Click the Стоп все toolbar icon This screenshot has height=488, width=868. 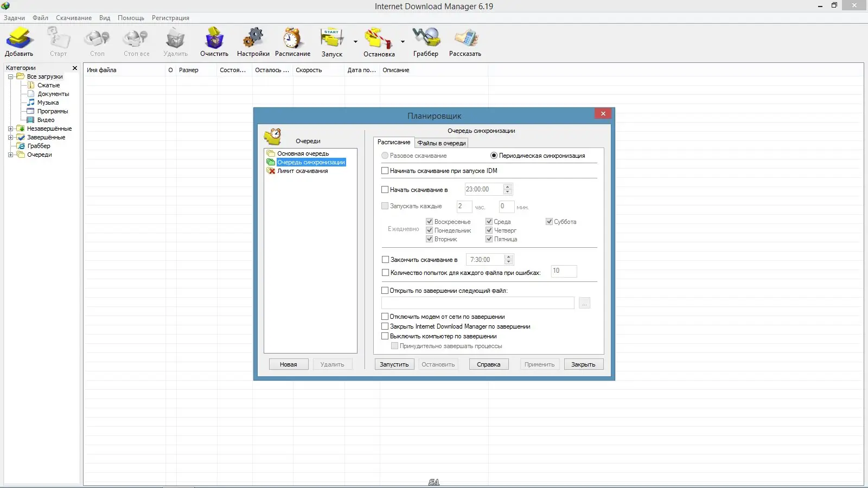136,42
